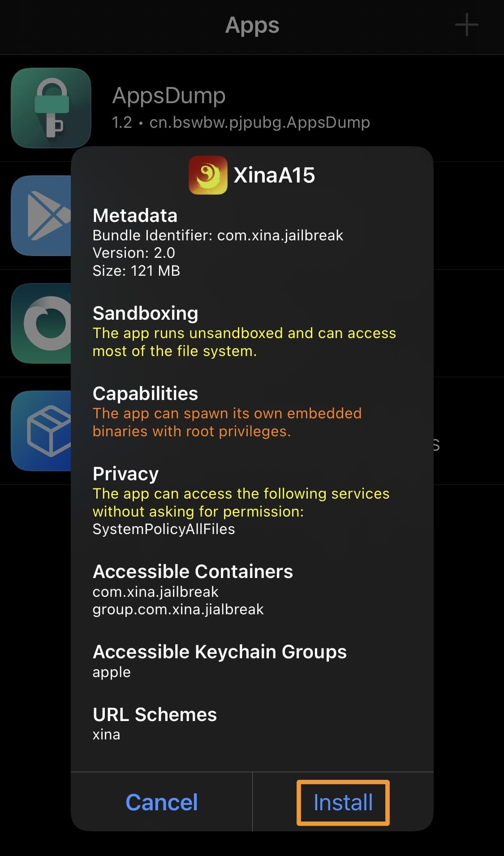The image size is (504, 856).
Task: Tap the AppsDump app name in list
Action: [168, 96]
